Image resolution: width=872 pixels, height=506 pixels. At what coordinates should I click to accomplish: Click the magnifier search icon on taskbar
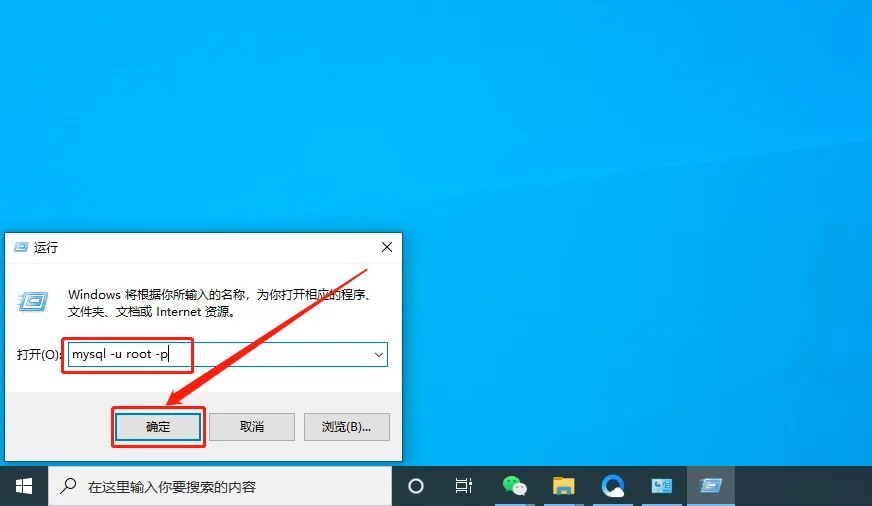click(x=68, y=486)
